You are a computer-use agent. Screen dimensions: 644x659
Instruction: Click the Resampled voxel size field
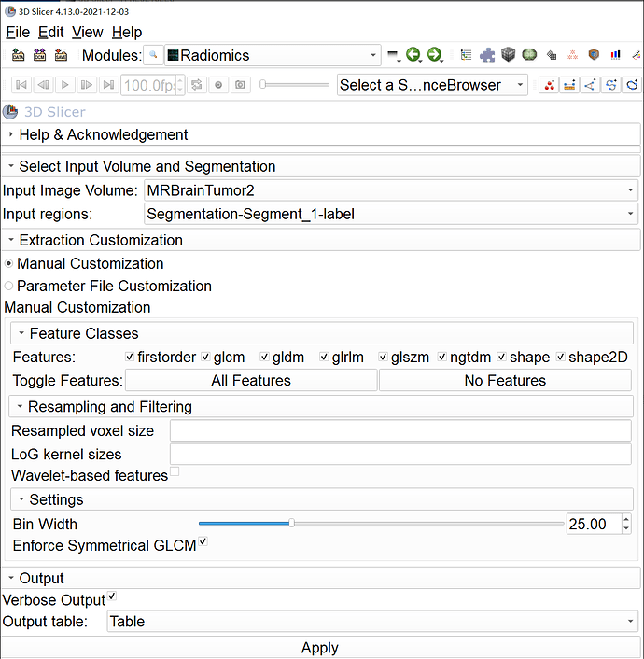[x=400, y=430]
